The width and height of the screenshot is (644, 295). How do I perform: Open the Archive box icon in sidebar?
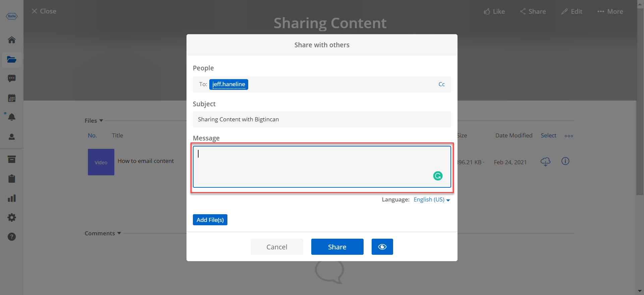[x=12, y=159]
